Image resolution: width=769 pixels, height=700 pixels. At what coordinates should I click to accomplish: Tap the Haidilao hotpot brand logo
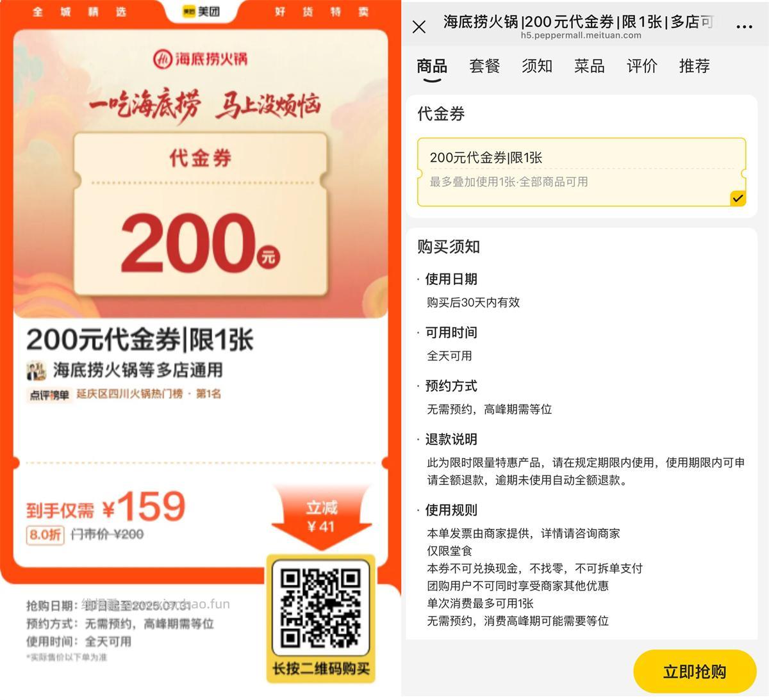tap(200, 60)
